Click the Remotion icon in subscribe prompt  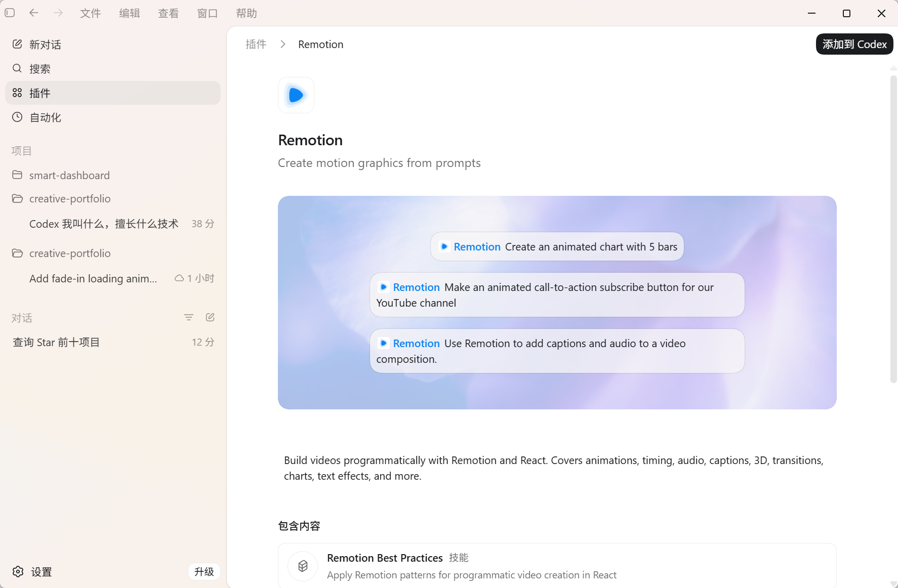[383, 287]
